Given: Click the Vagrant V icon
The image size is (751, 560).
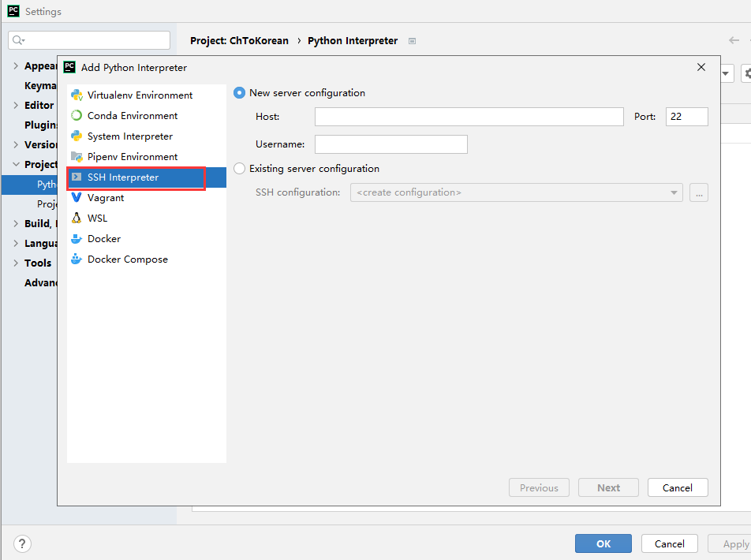Looking at the screenshot, I should (77, 197).
